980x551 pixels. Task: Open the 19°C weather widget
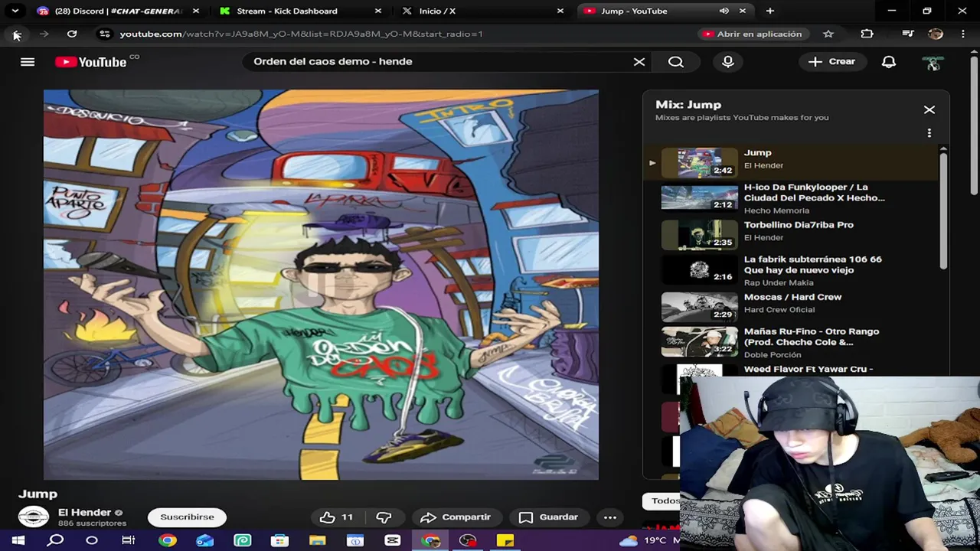click(648, 540)
